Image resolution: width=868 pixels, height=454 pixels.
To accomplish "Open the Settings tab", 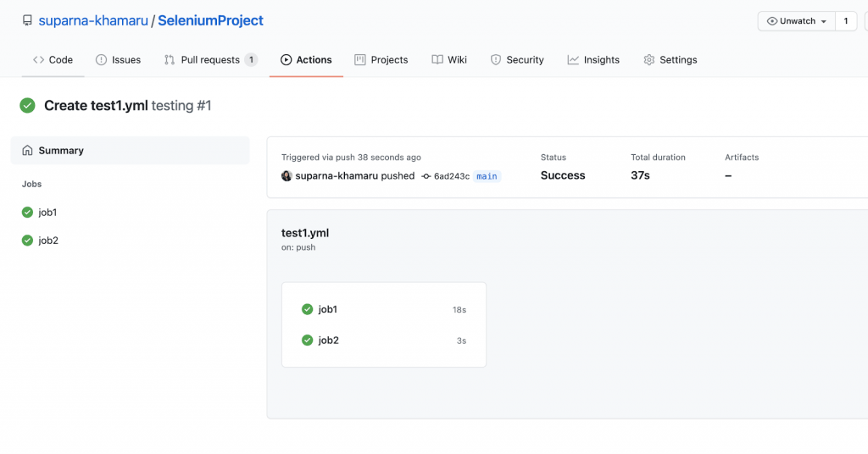I will (670, 60).
